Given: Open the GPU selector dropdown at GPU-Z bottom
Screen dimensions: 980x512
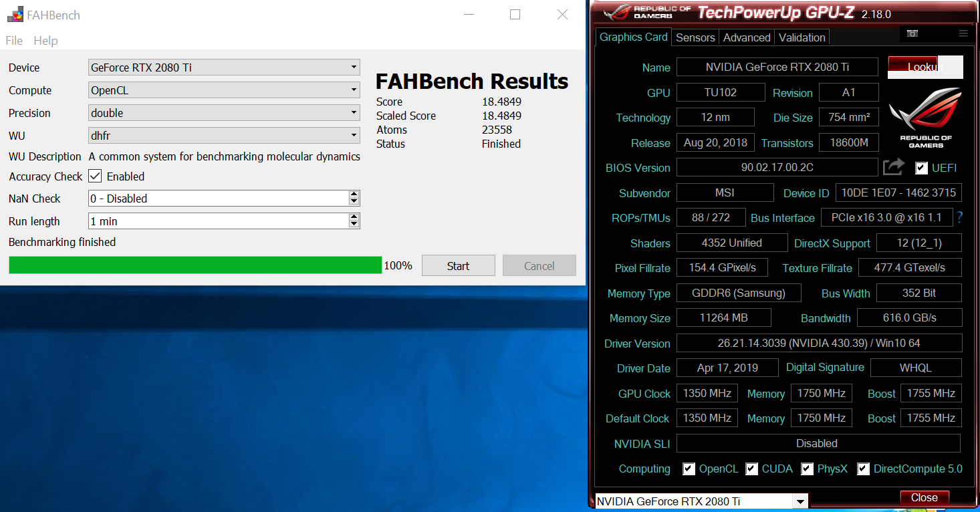Looking at the screenshot, I should coord(800,501).
